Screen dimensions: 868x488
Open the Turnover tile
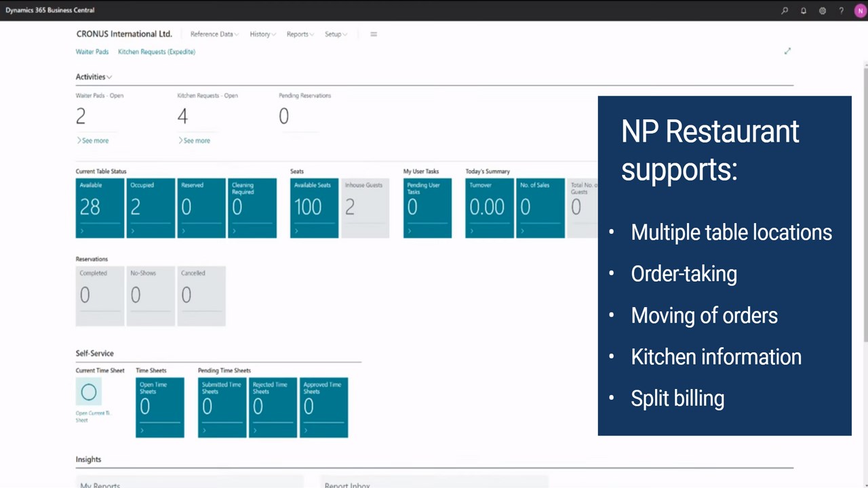pyautogui.click(x=490, y=208)
